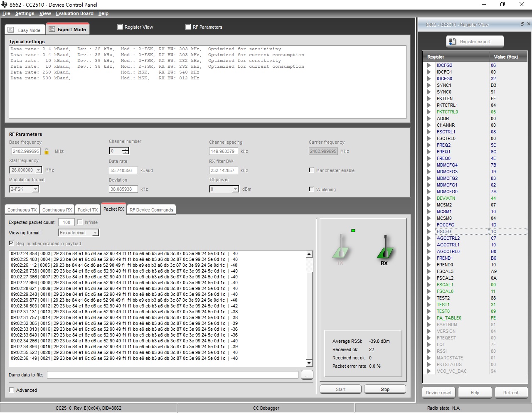532x413 pixels.
Task: Click the Expert Mode tab icon
Action: tap(52, 29)
